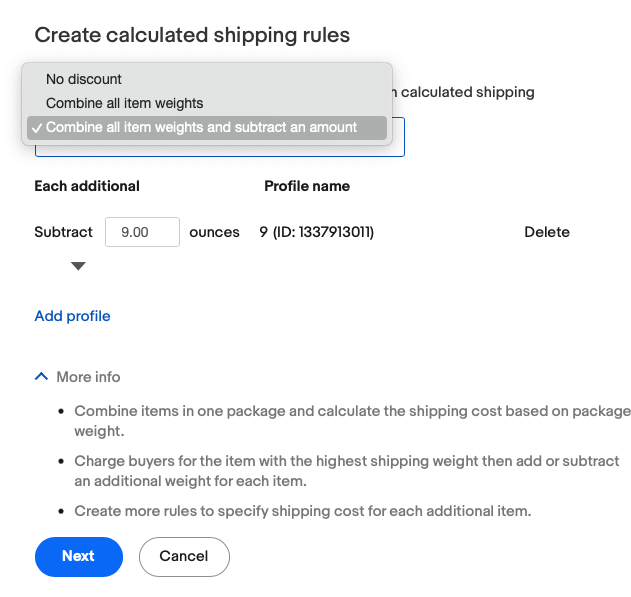Screen dimensions: 631x597
Task: Click the Profile name column header
Action: pyautogui.click(x=307, y=186)
